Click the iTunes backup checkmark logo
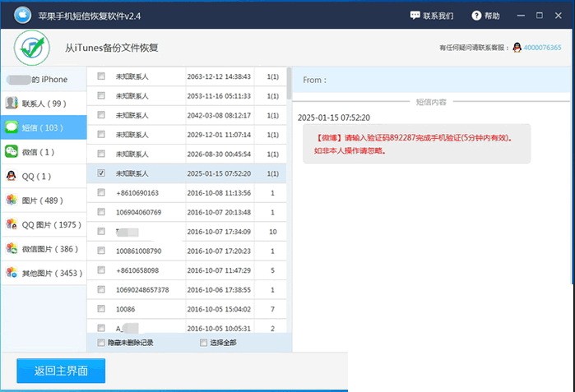 coord(32,48)
